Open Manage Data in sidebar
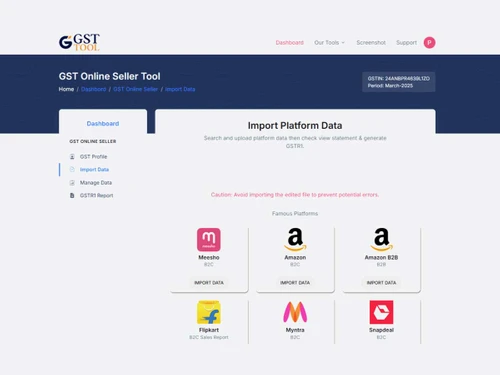This screenshot has height=375, width=500. [x=96, y=183]
